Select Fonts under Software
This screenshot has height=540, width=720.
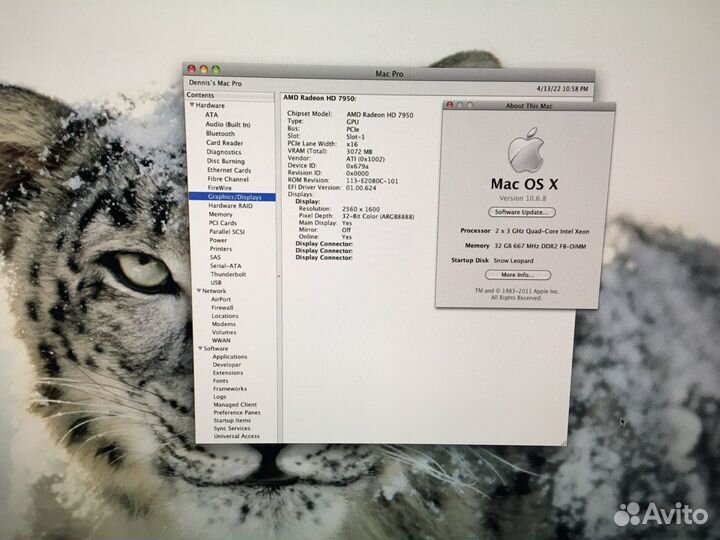tap(220, 381)
